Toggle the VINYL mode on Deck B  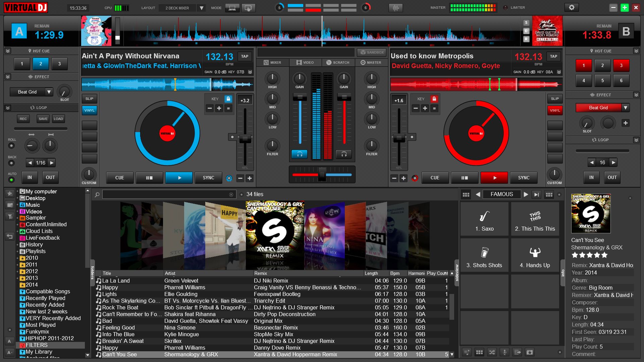pyautogui.click(x=554, y=110)
